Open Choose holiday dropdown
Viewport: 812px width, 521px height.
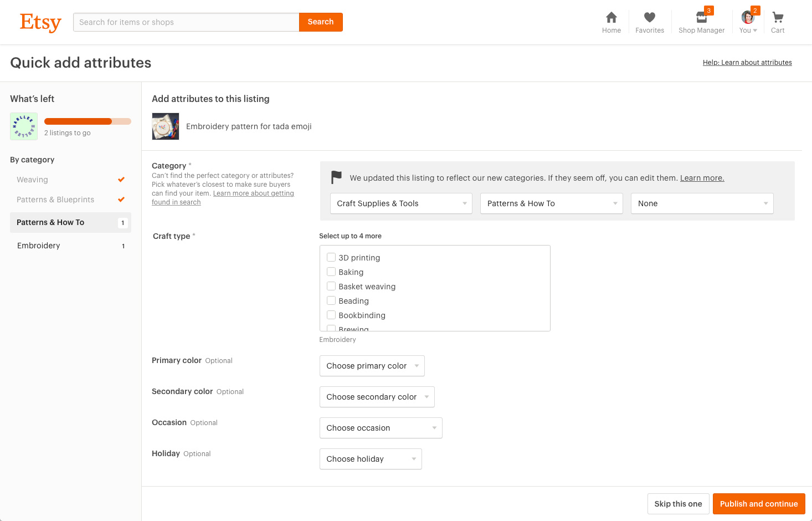371,459
